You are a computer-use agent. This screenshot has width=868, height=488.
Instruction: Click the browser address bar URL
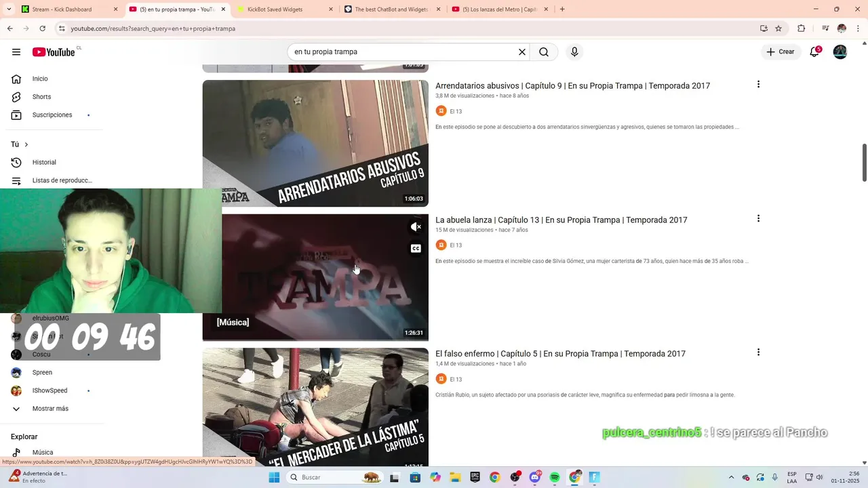click(153, 28)
